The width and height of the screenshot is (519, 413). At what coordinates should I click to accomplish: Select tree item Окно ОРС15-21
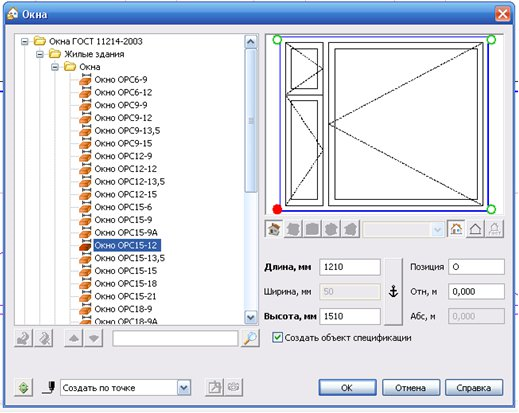(125, 296)
